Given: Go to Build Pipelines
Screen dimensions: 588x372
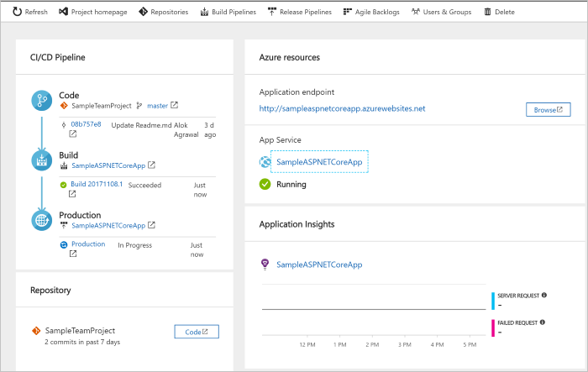Looking at the screenshot, I should (228, 13).
